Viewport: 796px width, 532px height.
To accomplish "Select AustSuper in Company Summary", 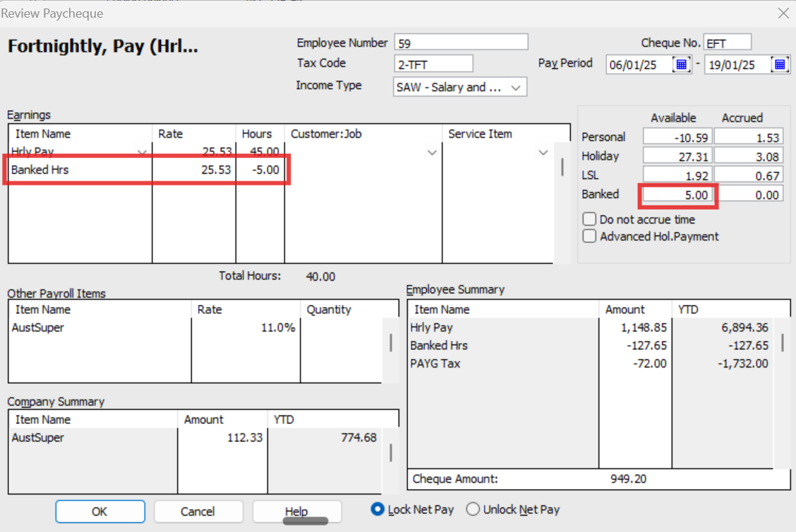I will 38,437.
